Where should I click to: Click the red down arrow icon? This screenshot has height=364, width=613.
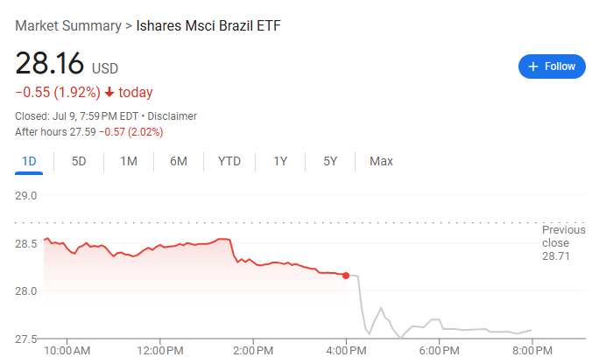(x=109, y=93)
